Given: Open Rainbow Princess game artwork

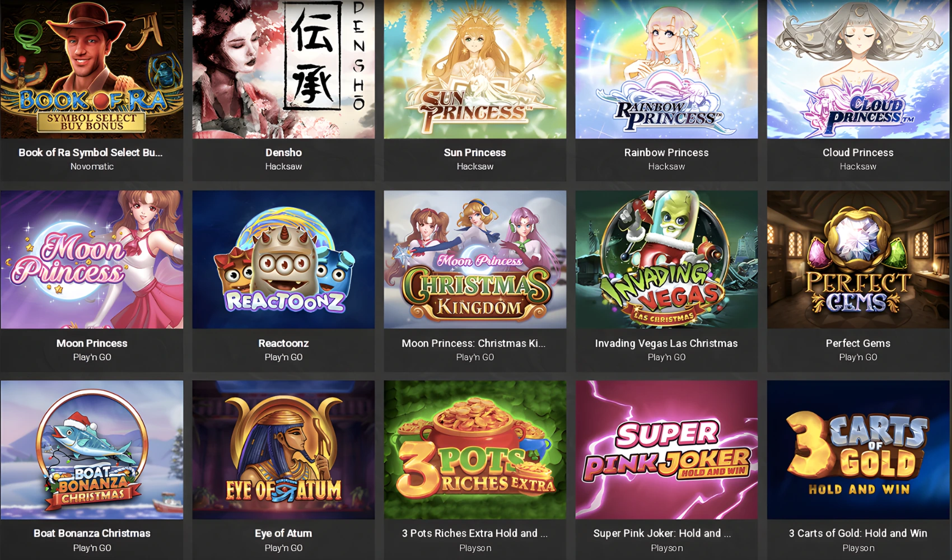Looking at the screenshot, I should 666,69.
